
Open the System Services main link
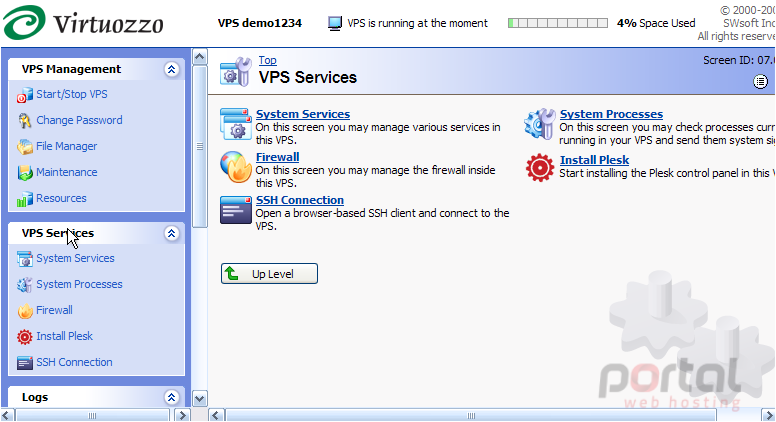pyautogui.click(x=303, y=114)
